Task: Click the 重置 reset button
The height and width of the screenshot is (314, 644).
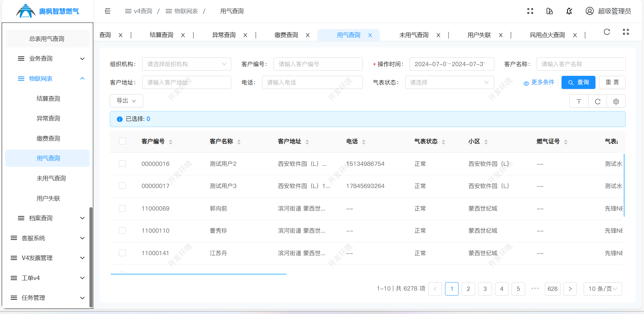Action: pos(612,82)
